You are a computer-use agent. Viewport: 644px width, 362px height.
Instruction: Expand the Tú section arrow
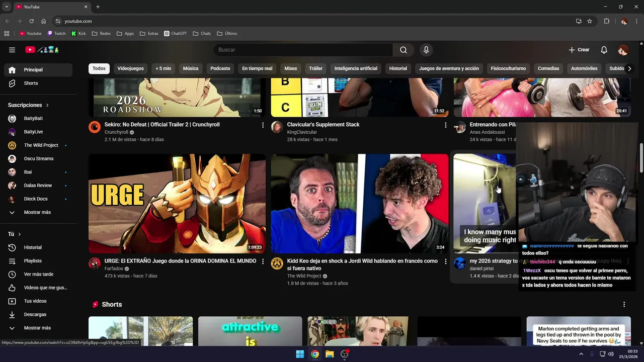pyautogui.click(x=20, y=234)
